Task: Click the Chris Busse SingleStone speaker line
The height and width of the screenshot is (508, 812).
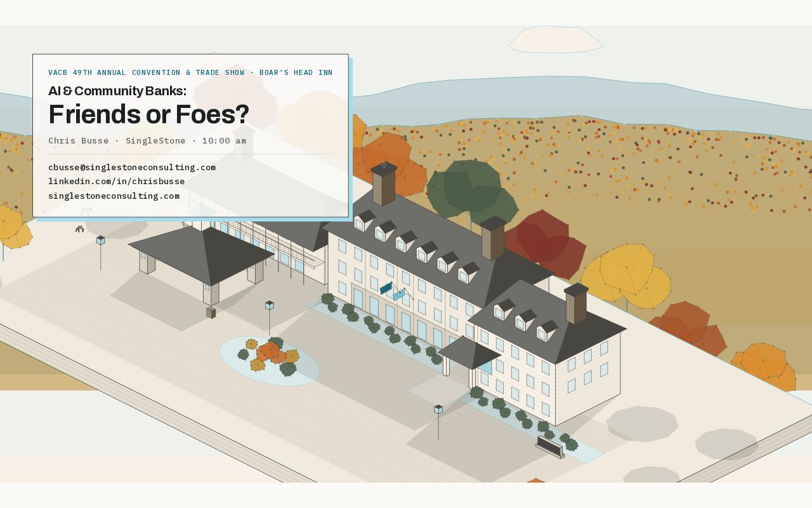Action: pos(147,141)
